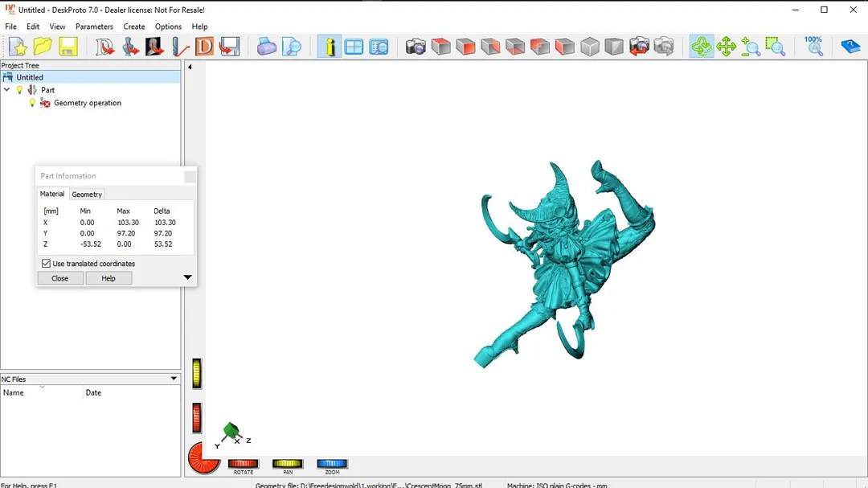Click Close in Part Information
This screenshot has width=868, height=488.
[59, 278]
